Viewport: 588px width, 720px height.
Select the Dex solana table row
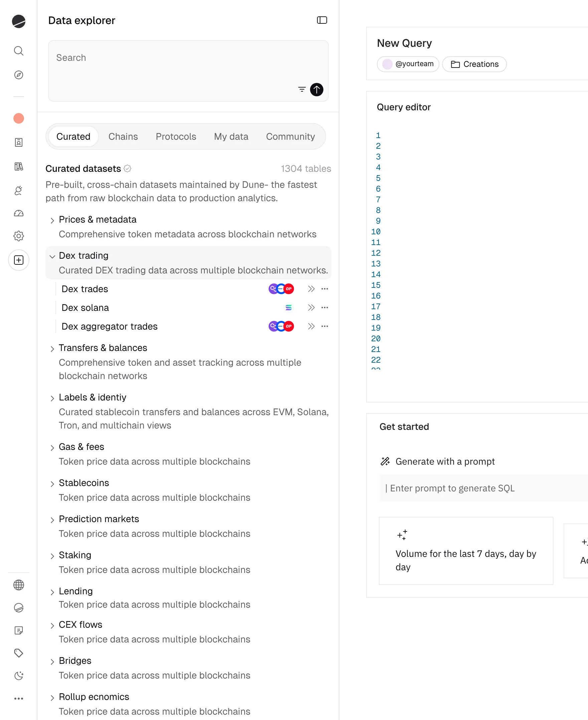click(x=193, y=308)
